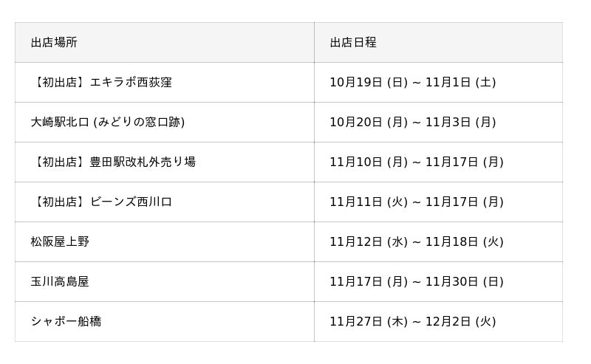Screen dimensions: 591x364
Task: Click the 11月10日 (月) ~ 11月17日 (月) date cell
Action: coord(417,162)
